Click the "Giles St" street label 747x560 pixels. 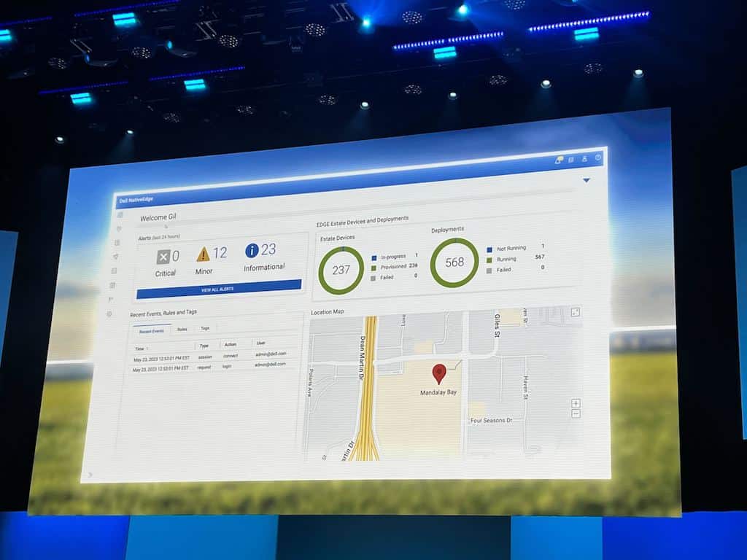coord(497,325)
